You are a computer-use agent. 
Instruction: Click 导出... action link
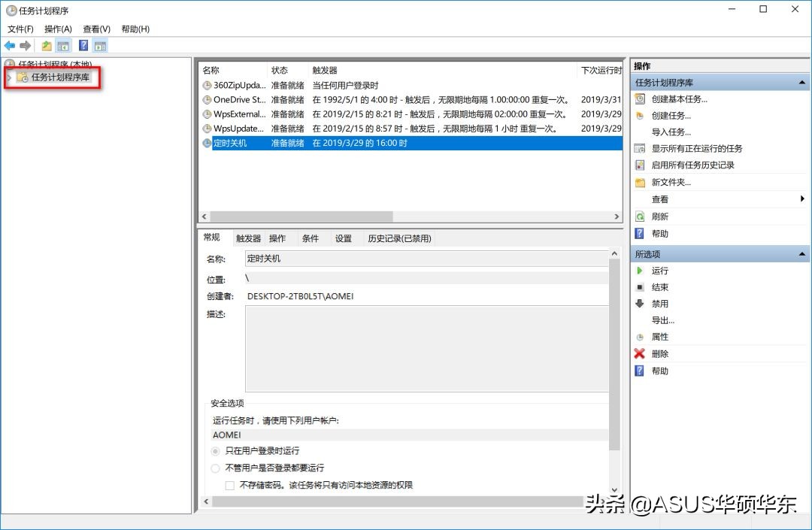coord(663,320)
